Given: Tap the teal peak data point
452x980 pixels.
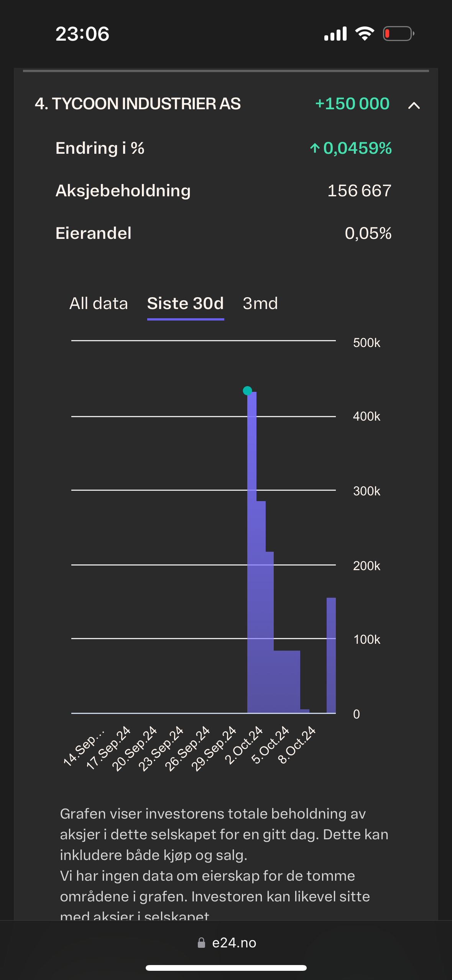Looking at the screenshot, I should pyautogui.click(x=248, y=391).
